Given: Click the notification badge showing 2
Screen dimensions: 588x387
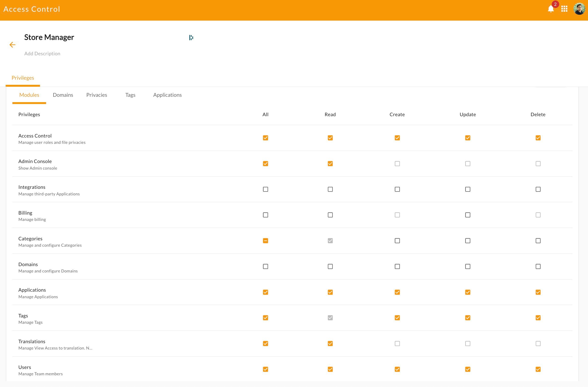Looking at the screenshot, I should (x=555, y=4).
